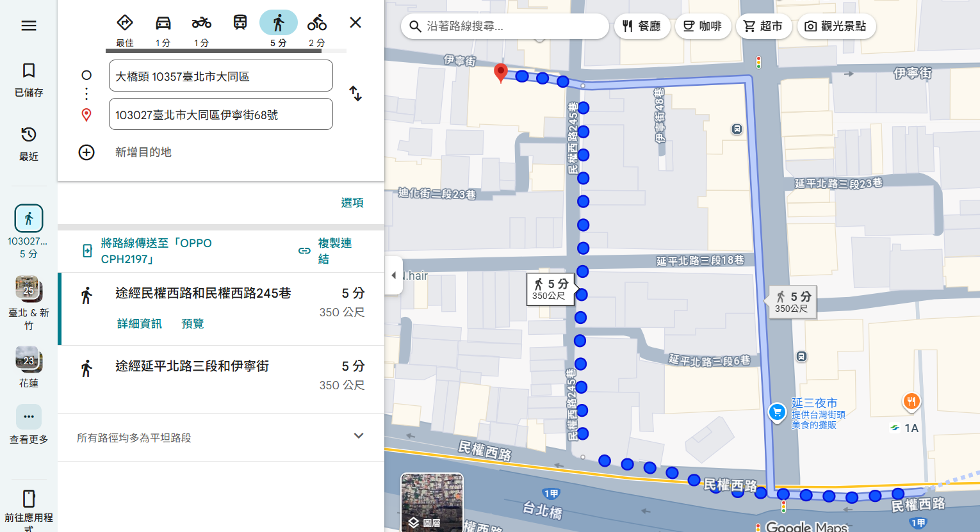Swap start and destination points
Screen dimensions: 980x532
(x=355, y=94)
